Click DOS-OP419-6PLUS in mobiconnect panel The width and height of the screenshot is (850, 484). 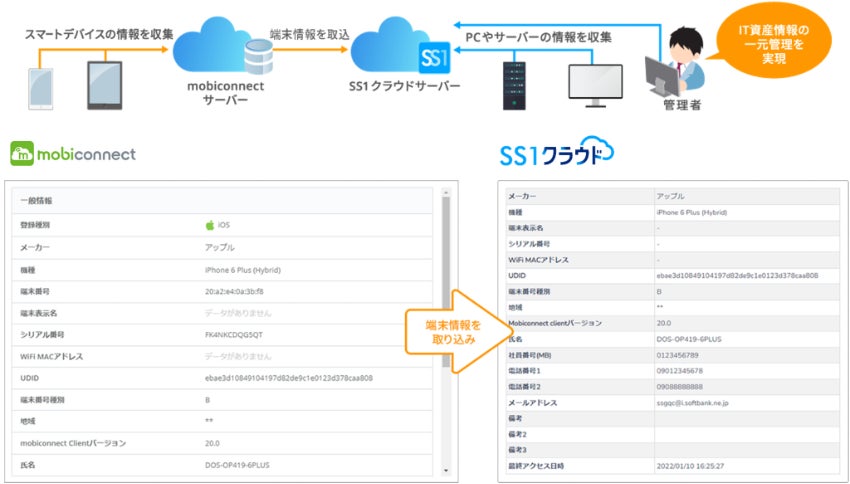click(x=237, y=465)
